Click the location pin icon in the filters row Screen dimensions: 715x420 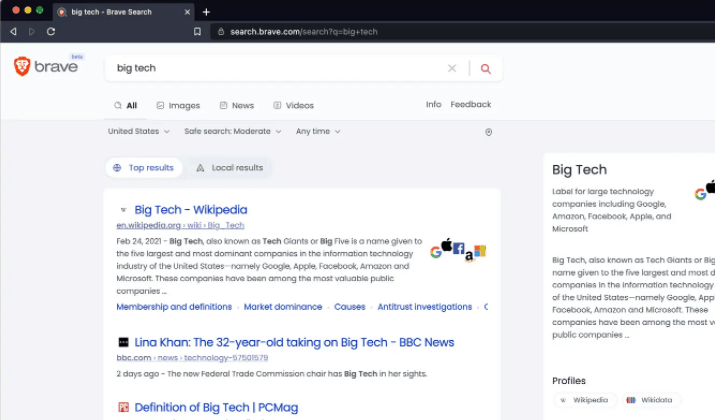point(488,132)
